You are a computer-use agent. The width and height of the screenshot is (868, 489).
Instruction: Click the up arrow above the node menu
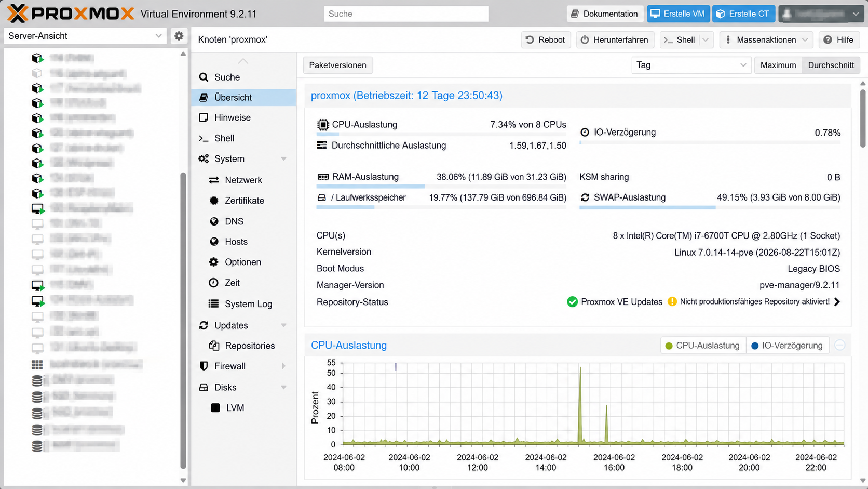tap(243, 61)
